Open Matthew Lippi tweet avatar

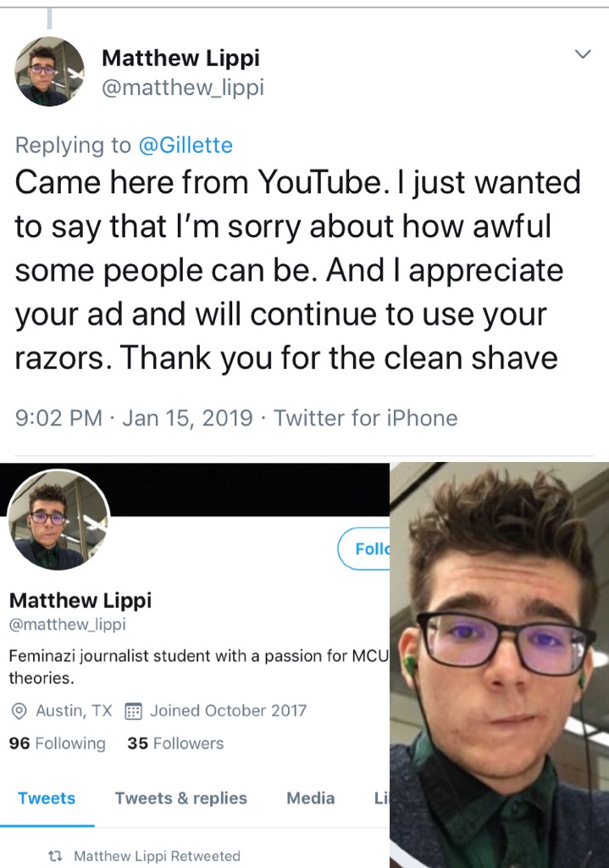tap(49, 71)
